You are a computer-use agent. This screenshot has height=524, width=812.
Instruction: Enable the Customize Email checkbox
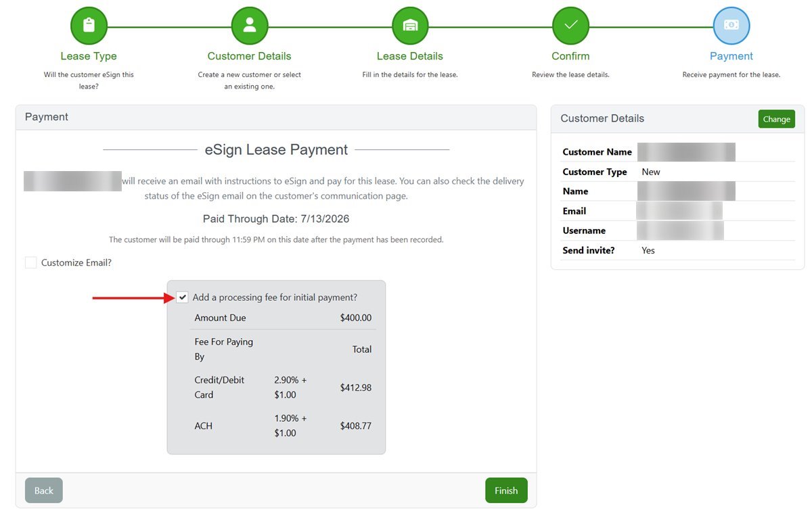pyautogui.click(x=31, y=262)
